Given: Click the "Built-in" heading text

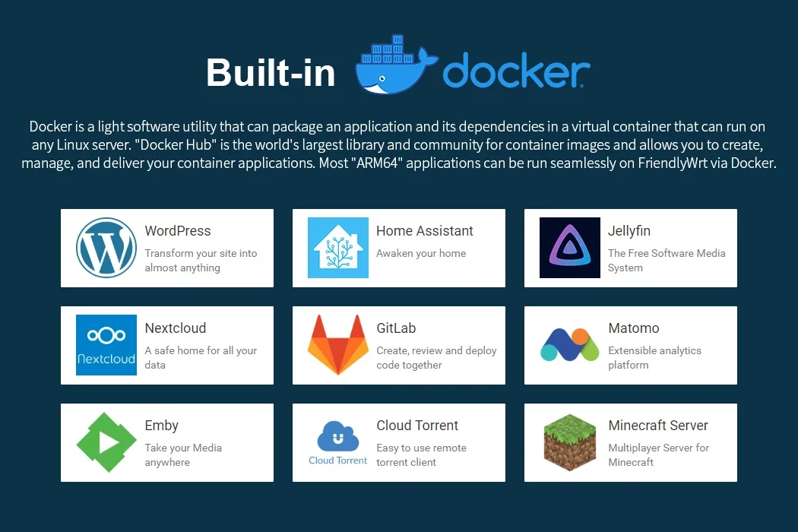Looking at the screenshot, I should coord(271,73).
